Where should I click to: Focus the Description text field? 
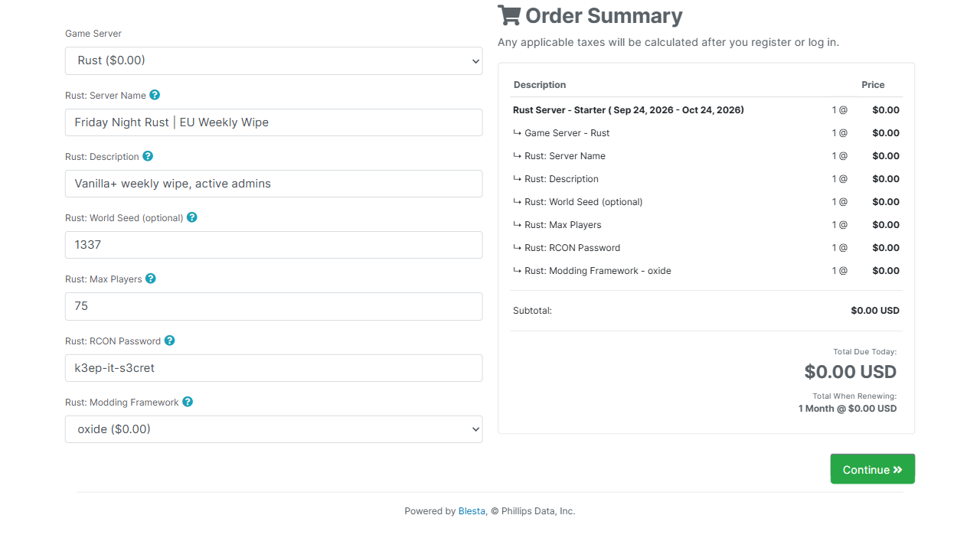pyautogui.click(x=273, y=184)
